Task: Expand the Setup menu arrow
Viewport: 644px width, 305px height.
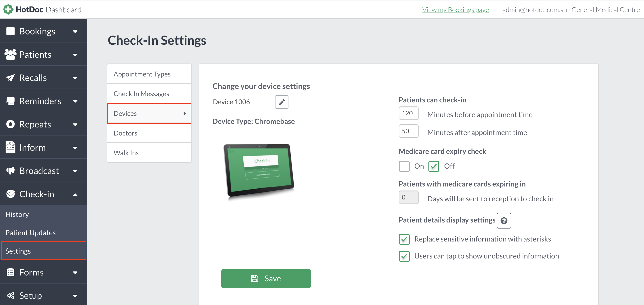Action: [x=75, y=296]
